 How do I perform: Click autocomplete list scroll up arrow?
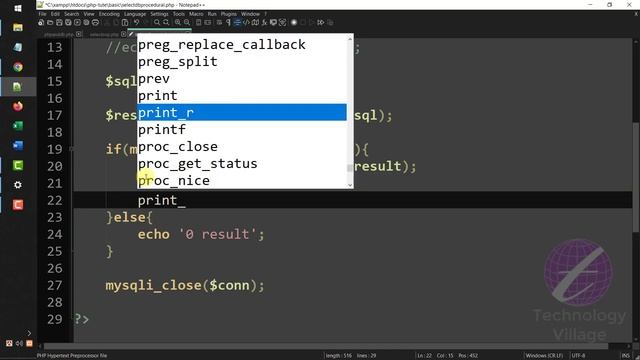(350, 39)
